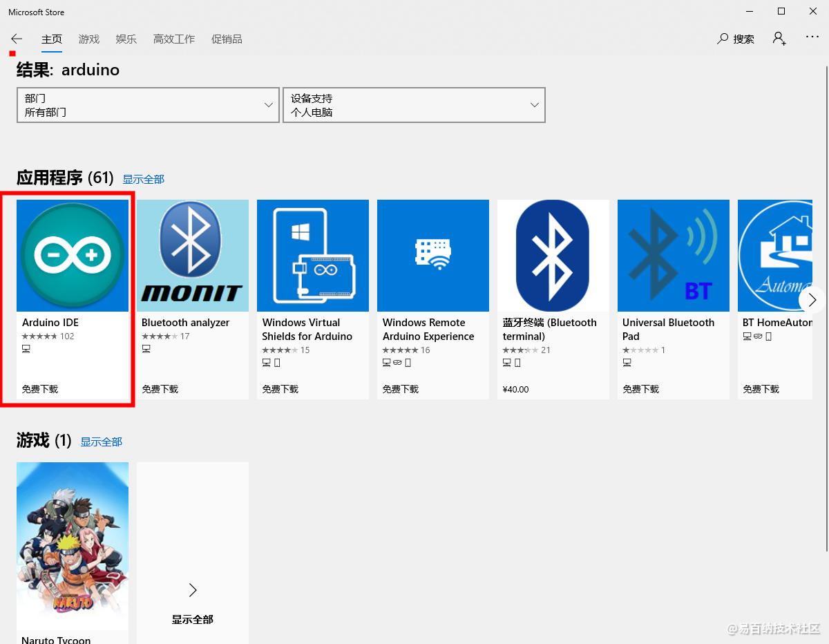Screen dimensions: 829x644
Task: Open the BT HomeAutomation app icon
Action: click(x=775, y=256)
